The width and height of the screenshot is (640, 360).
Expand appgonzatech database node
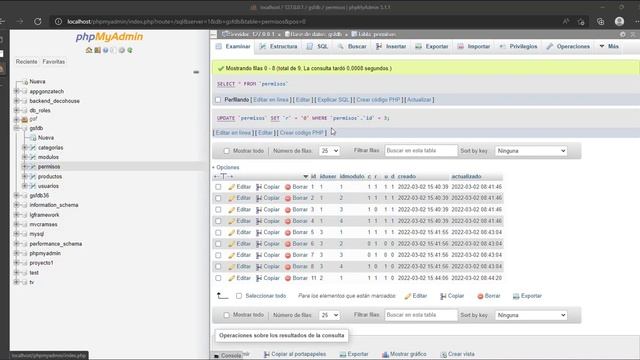17,91
